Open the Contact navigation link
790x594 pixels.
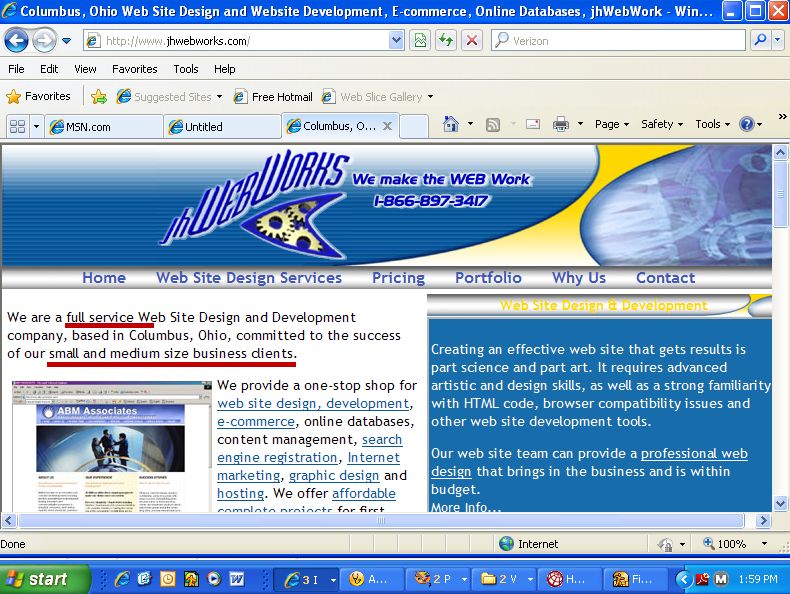(666, 278)
